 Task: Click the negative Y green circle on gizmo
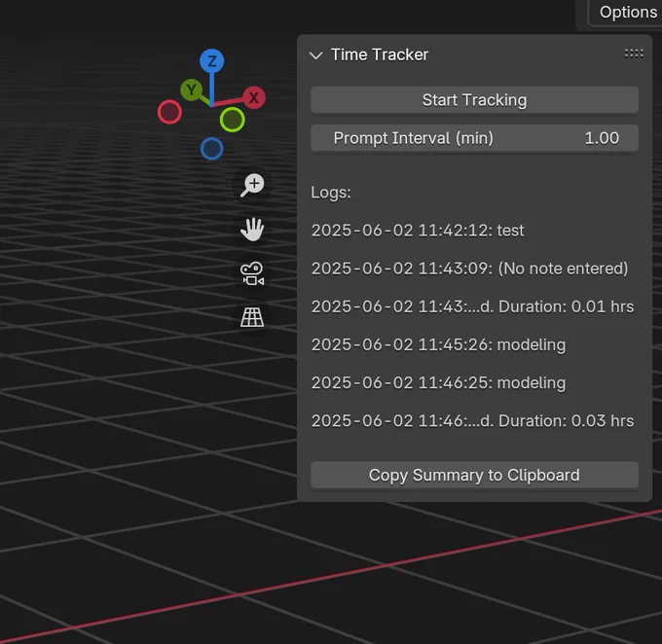click(x=233, y=120)
